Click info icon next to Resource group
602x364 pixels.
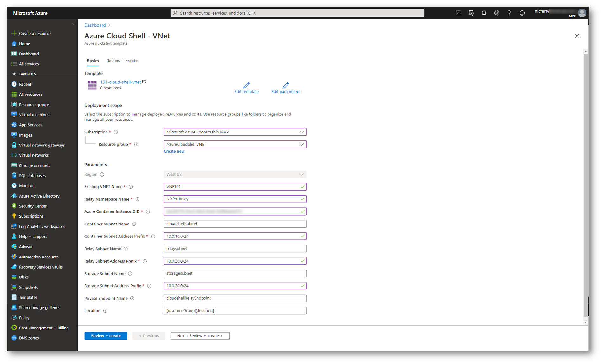click(136, 145)
